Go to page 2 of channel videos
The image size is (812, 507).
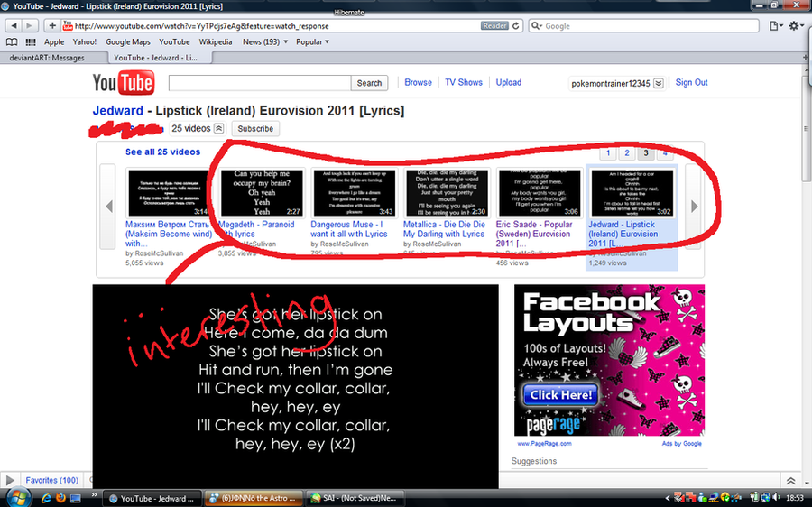[627, 152]
